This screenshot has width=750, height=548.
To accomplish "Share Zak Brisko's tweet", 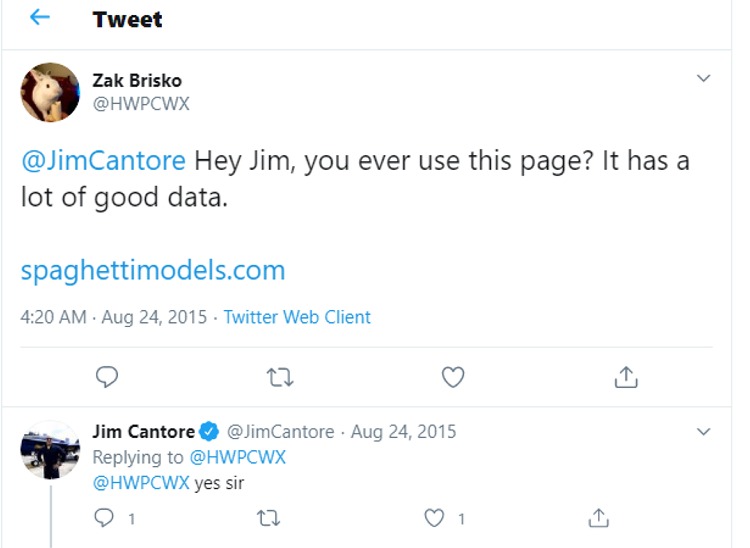I will coord(625,376).
